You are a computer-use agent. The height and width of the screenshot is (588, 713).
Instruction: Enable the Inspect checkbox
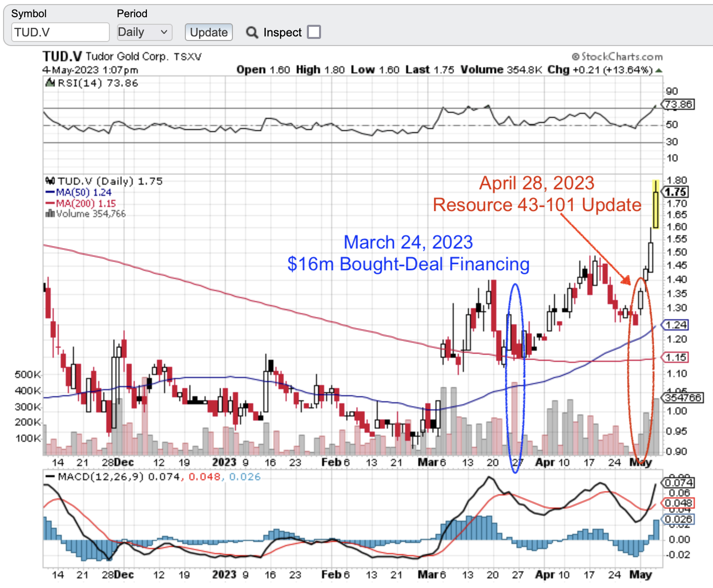tap(314, 32)
